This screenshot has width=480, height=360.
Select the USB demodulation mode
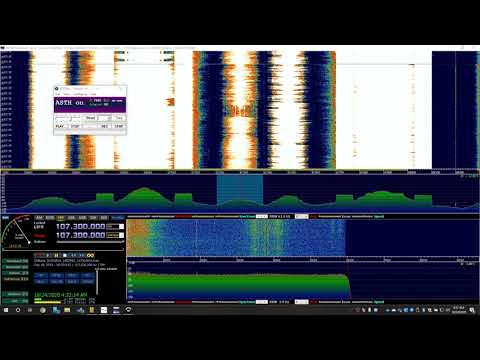[82, 218]
